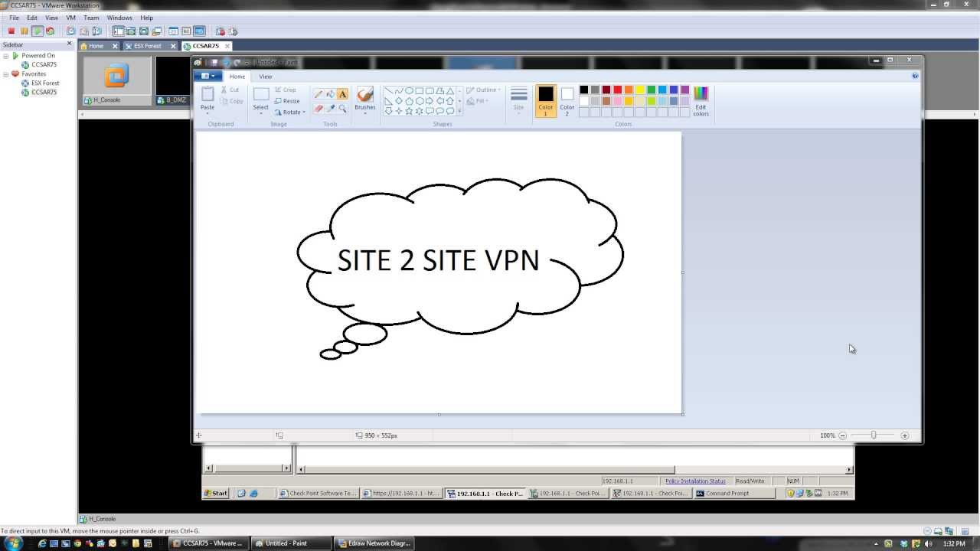This screenshot has width=980, height=551.
Task: Select Color 2 white swatch button
Action: tap(567, 100)
